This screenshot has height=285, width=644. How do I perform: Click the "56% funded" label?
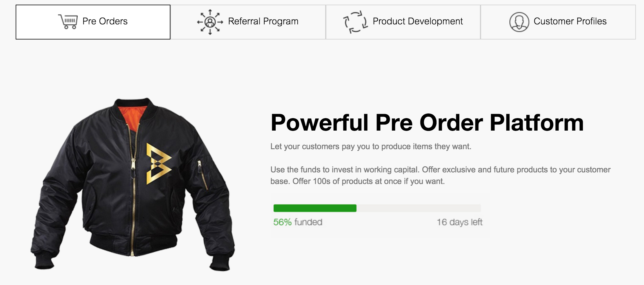point(298,222)
